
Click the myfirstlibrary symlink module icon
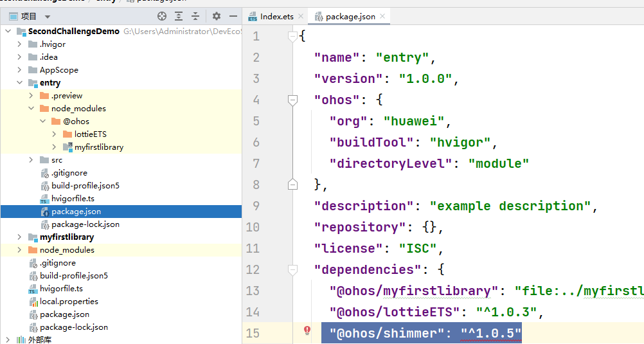[67, 147]
